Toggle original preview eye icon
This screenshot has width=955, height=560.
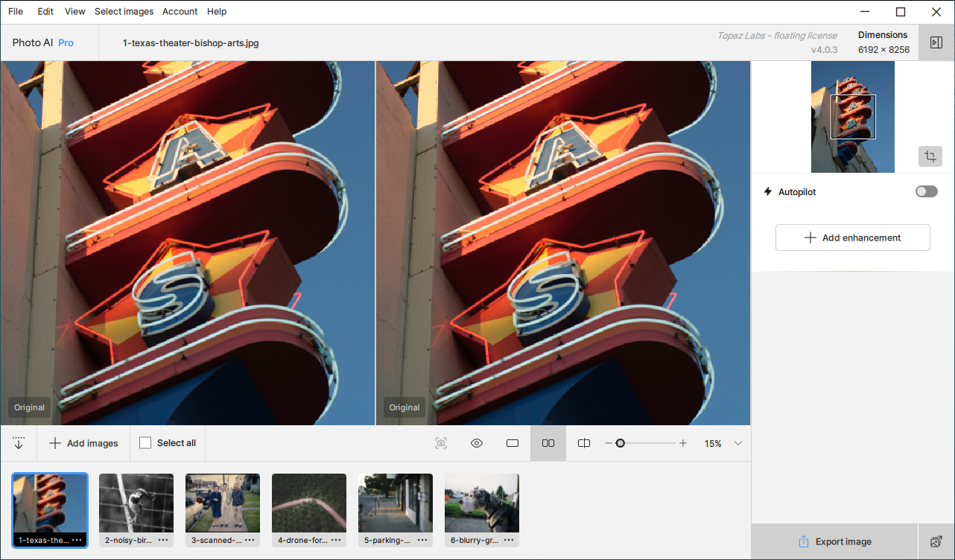coord(477,443)
